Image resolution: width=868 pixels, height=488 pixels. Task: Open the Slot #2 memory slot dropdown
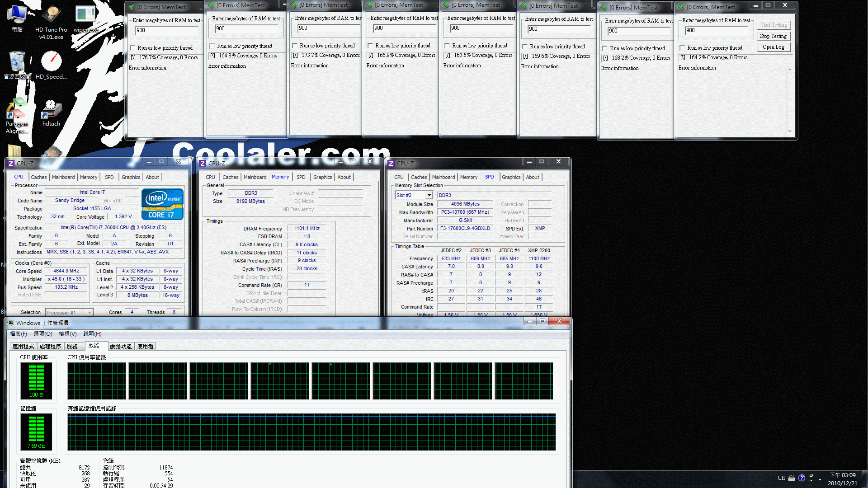click(429, 195)
